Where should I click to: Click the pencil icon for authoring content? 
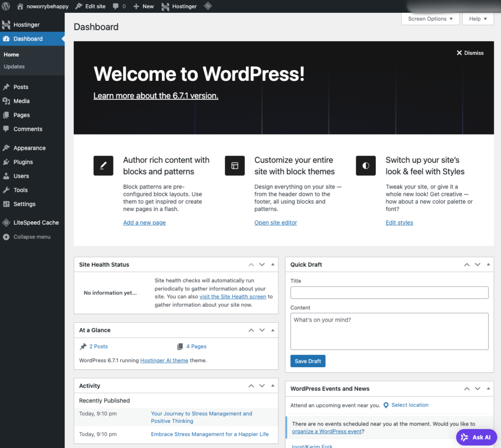tap(103, 165)
